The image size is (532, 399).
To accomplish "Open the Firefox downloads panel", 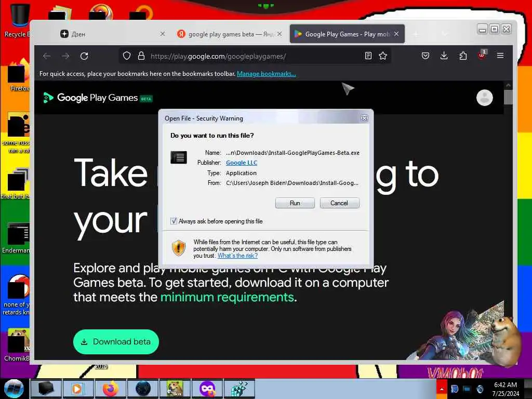I will [x=444, y=56].
